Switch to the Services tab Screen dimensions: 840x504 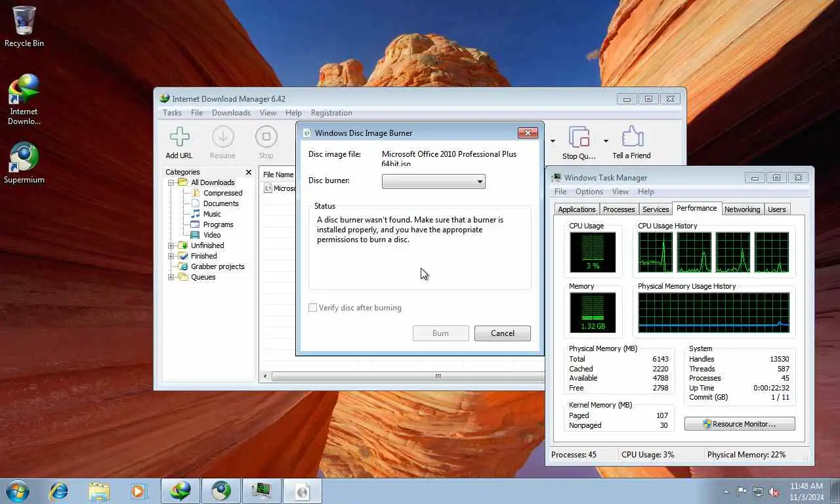click(656, 209)
